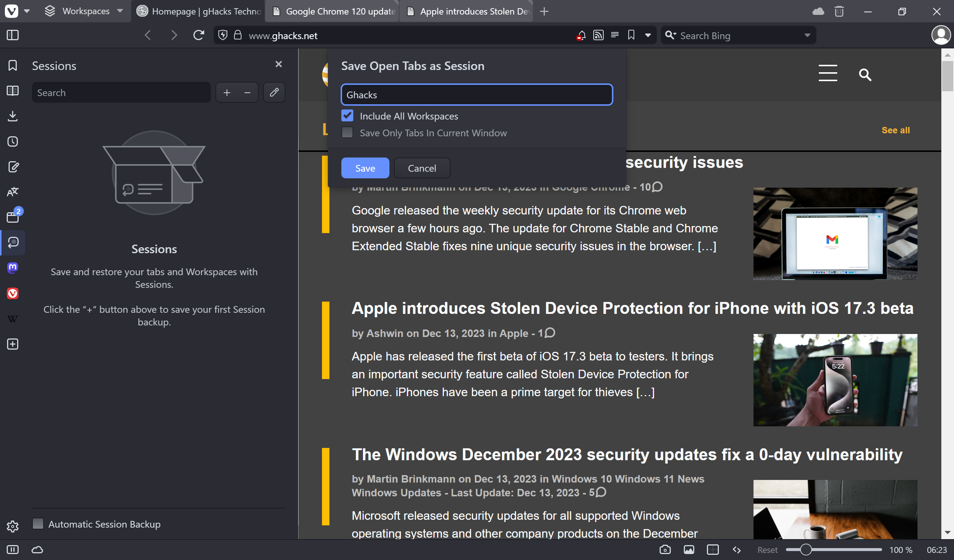Uncheck Include All Workspaces
The image size is (954, 560).
click(347, 116)
